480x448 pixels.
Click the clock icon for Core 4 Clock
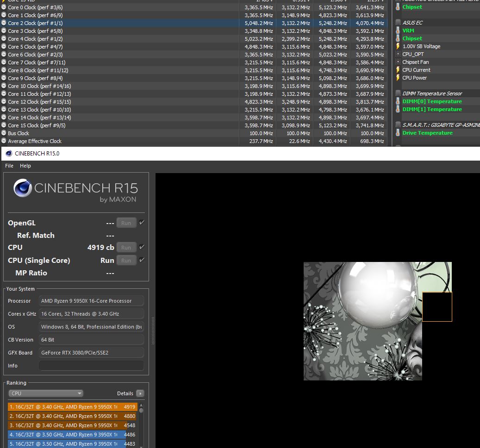pyautogui.click(x=4, y=38)
